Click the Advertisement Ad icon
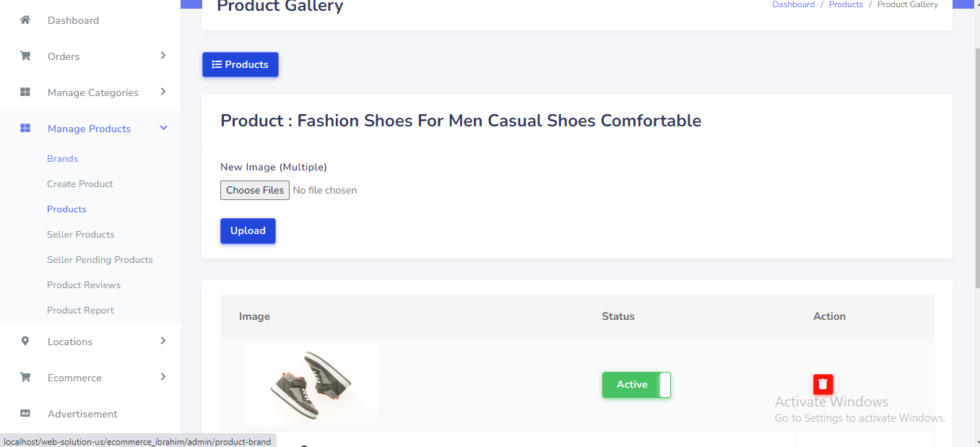Viewport: 980px width, 447px height. (x=25, y=414)
